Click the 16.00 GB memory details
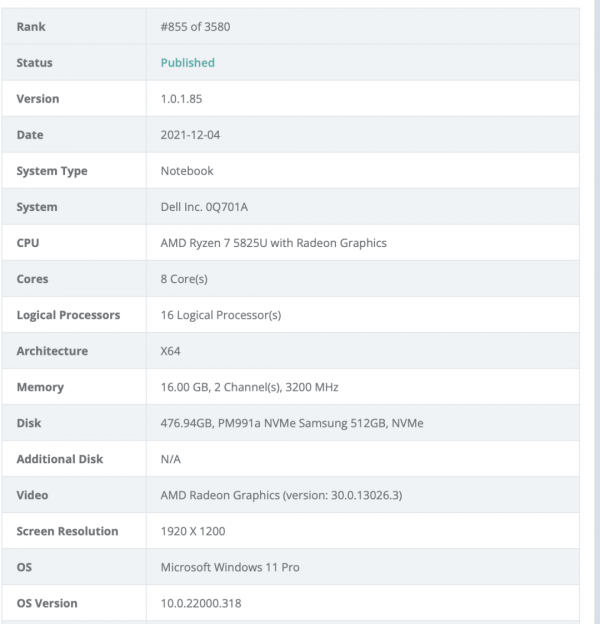Image resolution: width=600 pixels, height=624 pixels. [255, 387]
